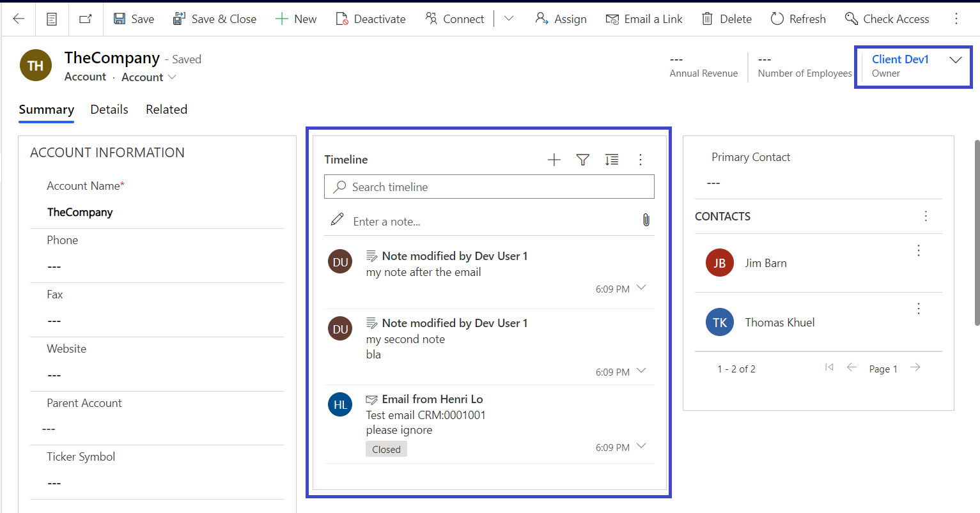Click the Connect command

coord(455,19)
